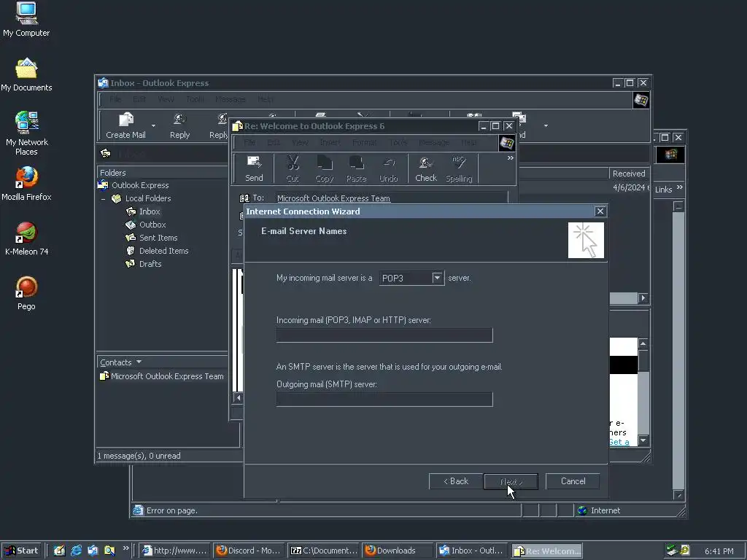
Task: Cancel the Internet Connection Wizard
Action: tap(573, 481)
